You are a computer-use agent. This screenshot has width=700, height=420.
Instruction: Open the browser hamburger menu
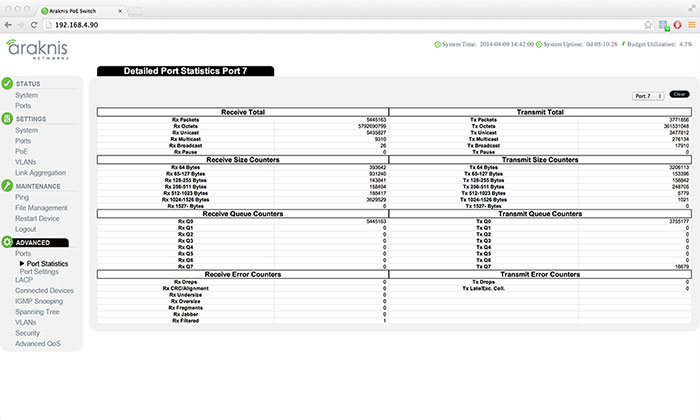pyautogui.click(x=692, y=25)
